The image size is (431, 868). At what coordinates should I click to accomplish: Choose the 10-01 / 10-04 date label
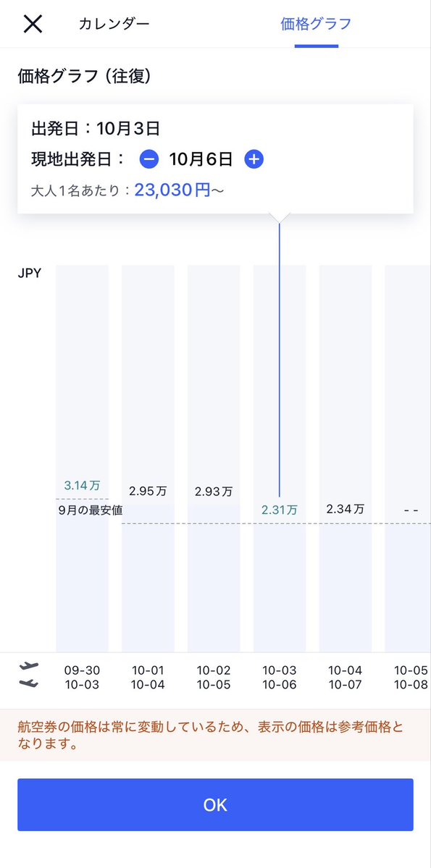(148, 678)
